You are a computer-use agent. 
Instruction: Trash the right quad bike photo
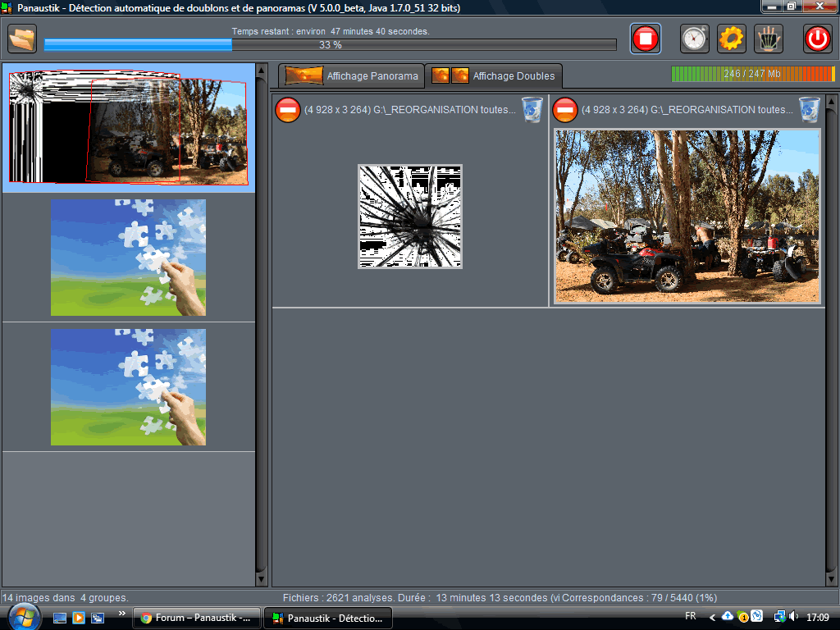tap(809, 109)
